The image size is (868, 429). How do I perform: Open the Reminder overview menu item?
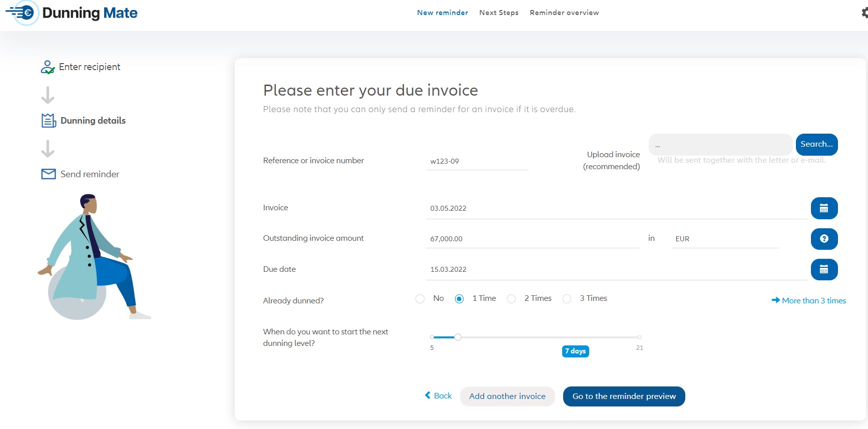click(564, 13)
